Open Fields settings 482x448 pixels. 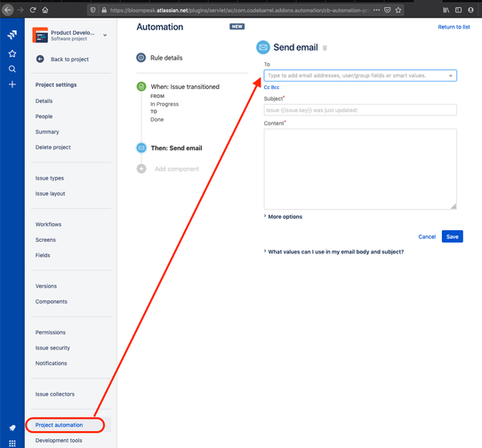pyautogui.click(x=43, y=255)
